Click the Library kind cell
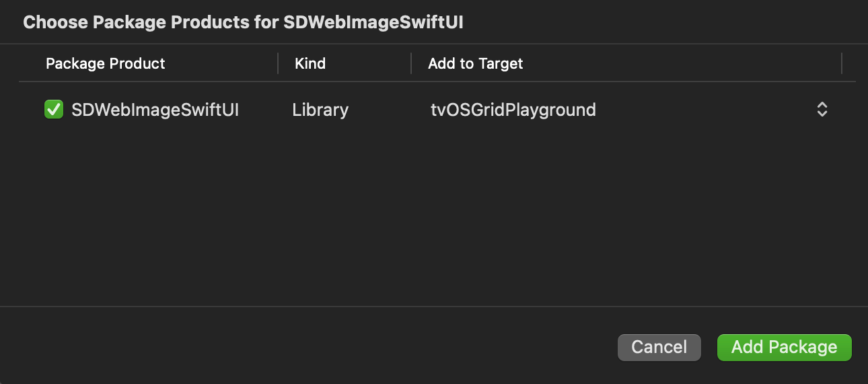868x384 pixels. pyautogui.click(x=320, y=109)
